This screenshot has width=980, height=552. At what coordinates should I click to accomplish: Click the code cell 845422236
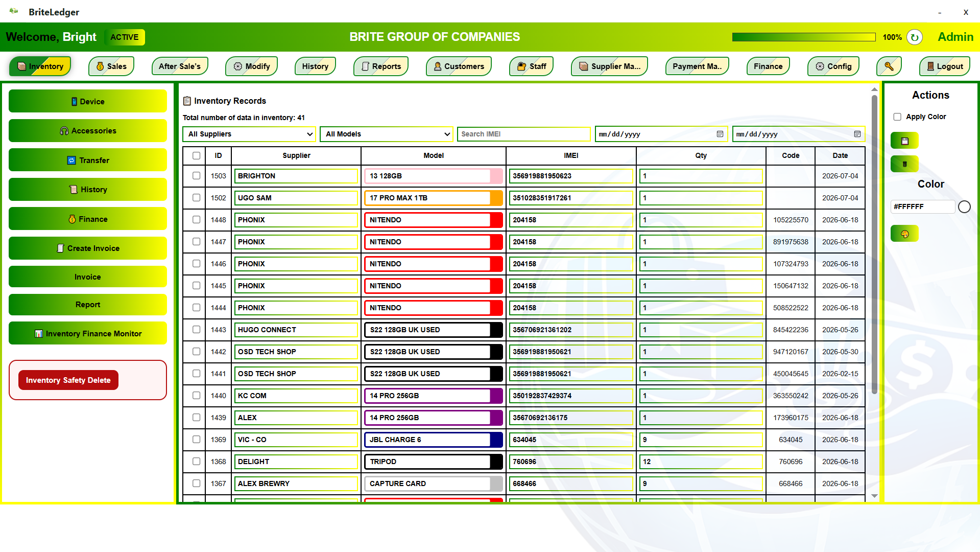[x=791, y=330]
